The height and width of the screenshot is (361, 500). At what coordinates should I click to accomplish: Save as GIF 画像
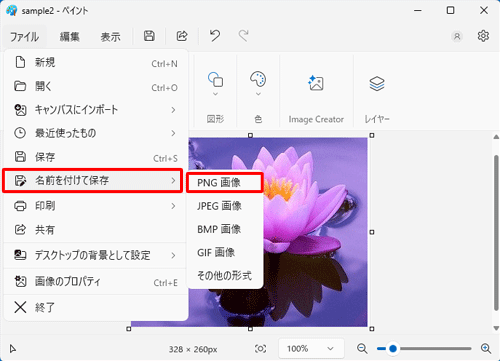[x=225, y=252]
